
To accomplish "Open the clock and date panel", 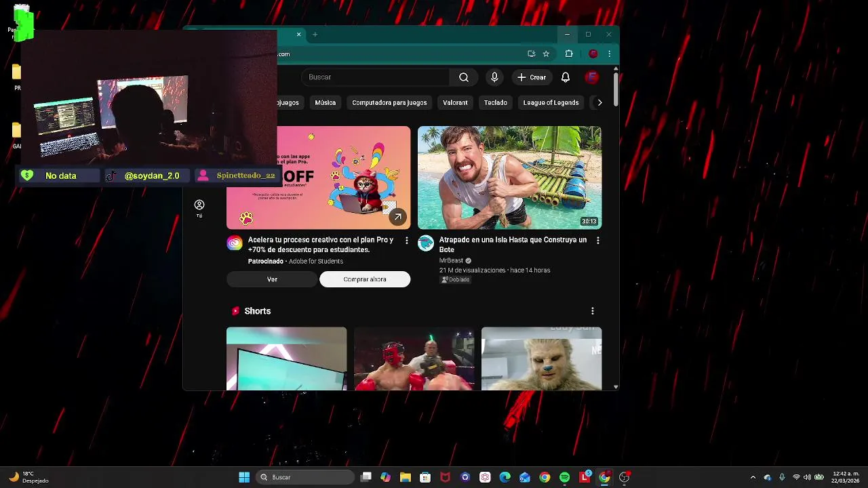I will click(x=846, y=477).
